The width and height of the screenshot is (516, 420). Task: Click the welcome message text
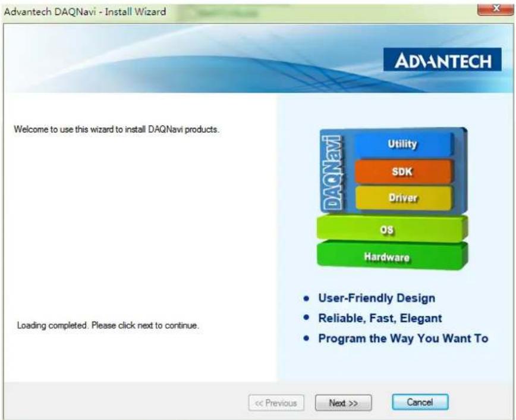click(x=117, y=129)
